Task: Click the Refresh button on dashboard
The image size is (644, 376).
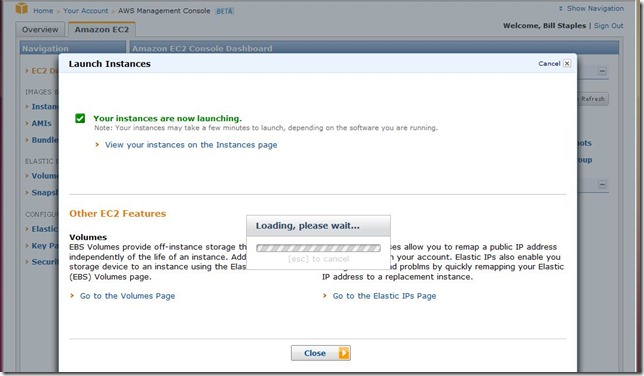Action: pos(593,99)
